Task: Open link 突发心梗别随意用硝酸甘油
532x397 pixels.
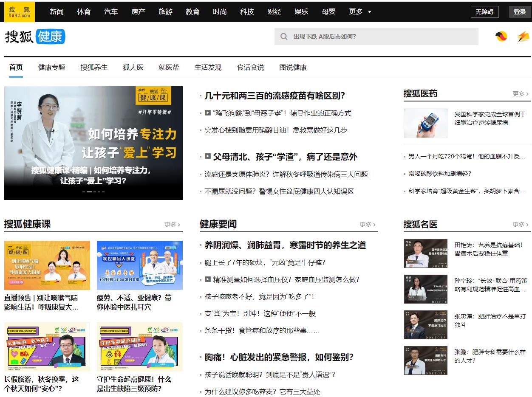Action: pos(276,130)
